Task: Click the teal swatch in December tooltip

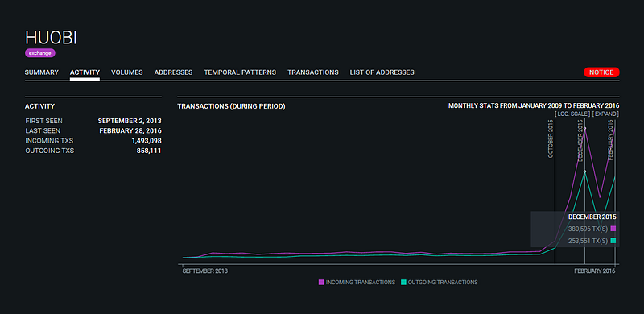Action: click(613, 241)
